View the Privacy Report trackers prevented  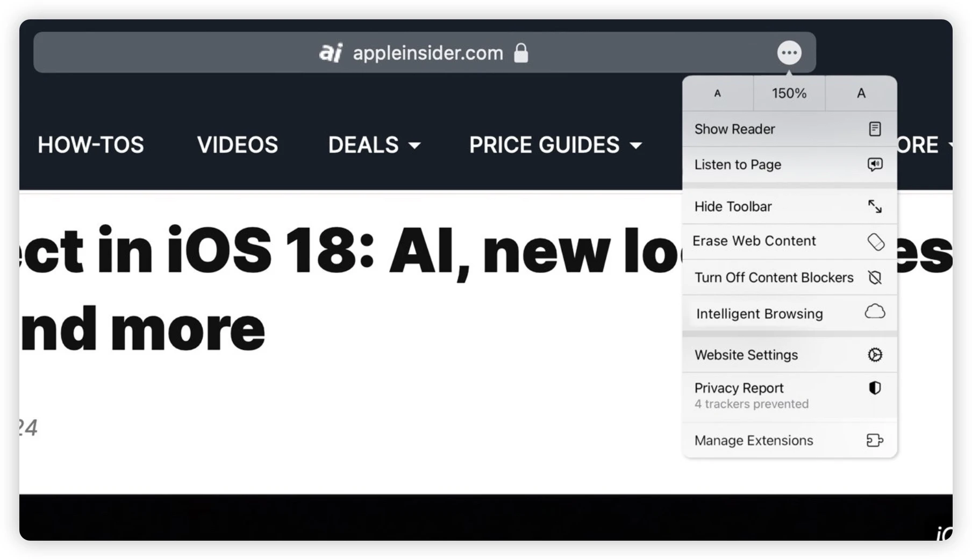(751, 404)
